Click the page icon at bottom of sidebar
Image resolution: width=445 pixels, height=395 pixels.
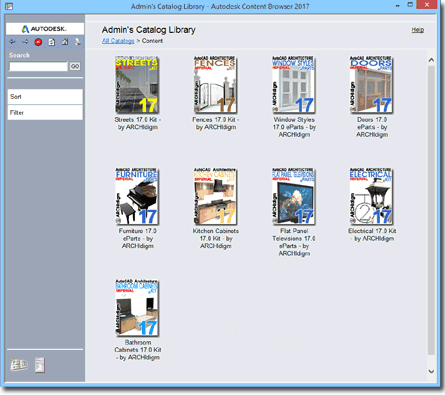point(40,365)
